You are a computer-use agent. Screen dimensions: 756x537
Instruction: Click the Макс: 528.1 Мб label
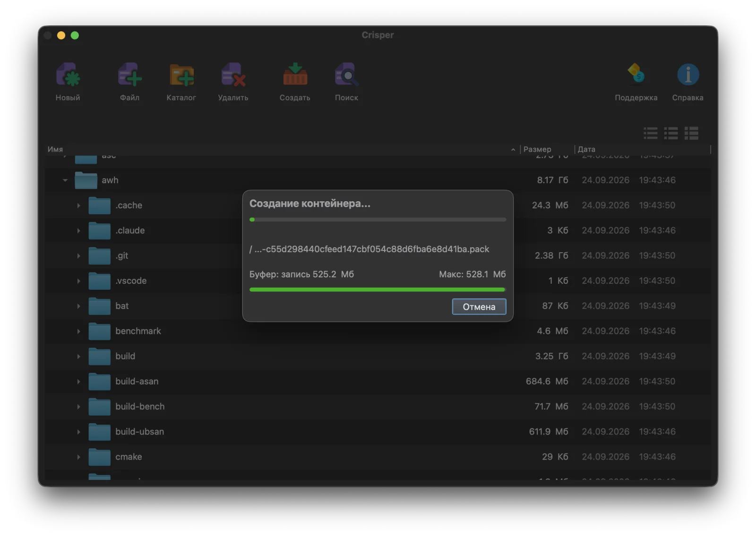click(x=472, y=274)
